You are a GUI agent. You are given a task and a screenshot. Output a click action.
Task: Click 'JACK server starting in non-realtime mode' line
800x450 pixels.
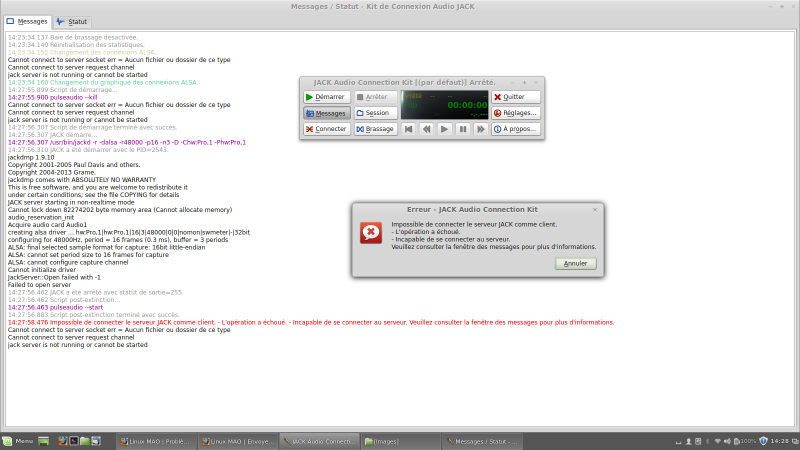pyautogui.click(x=71, y=202)
